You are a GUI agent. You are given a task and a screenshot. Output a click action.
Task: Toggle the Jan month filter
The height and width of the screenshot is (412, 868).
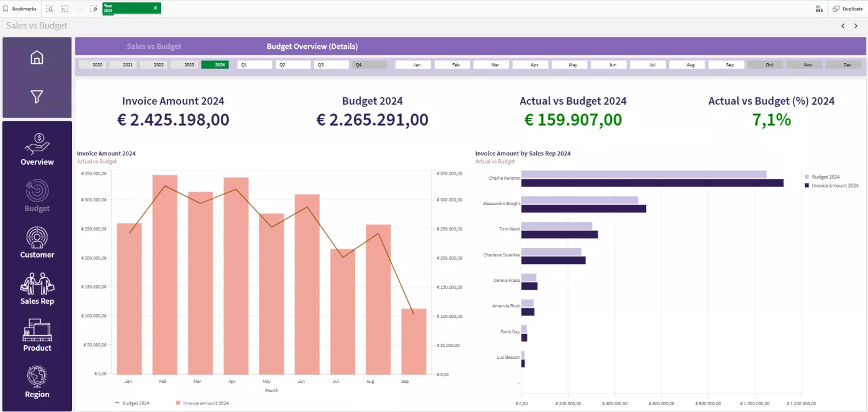coord(413,64)
